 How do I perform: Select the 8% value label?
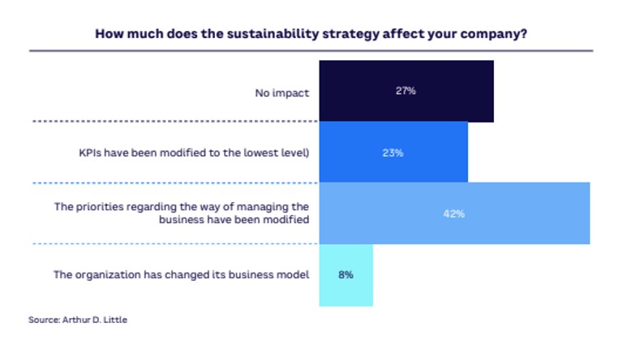pyautogui.click(x=346, y=275)
